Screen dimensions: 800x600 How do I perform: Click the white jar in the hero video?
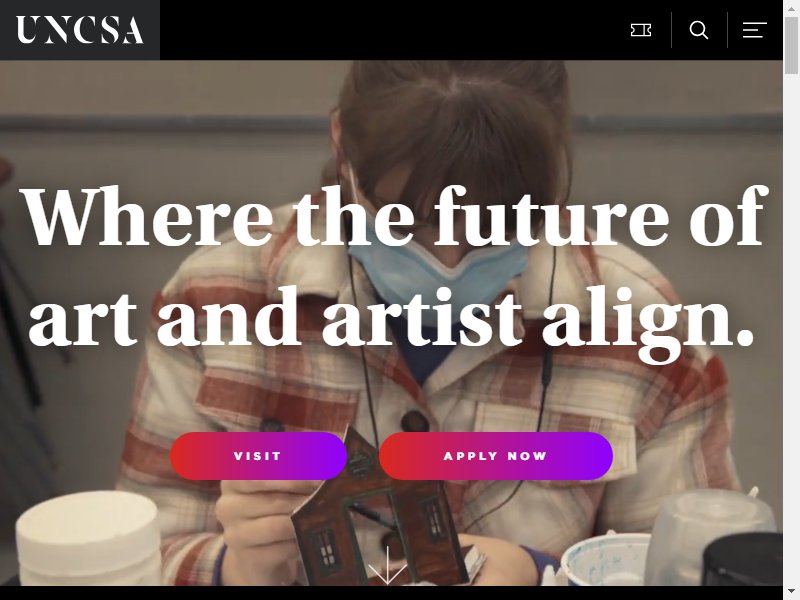tap(88, 537)
